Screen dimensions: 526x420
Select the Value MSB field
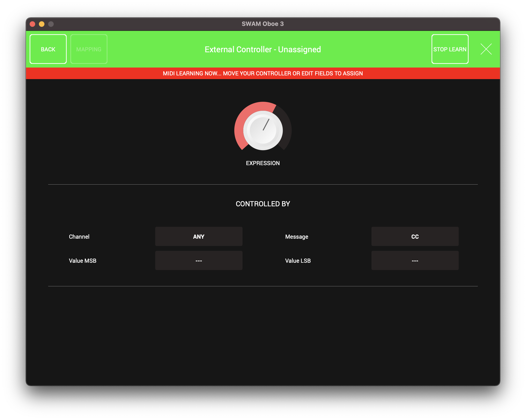point(199,260)
